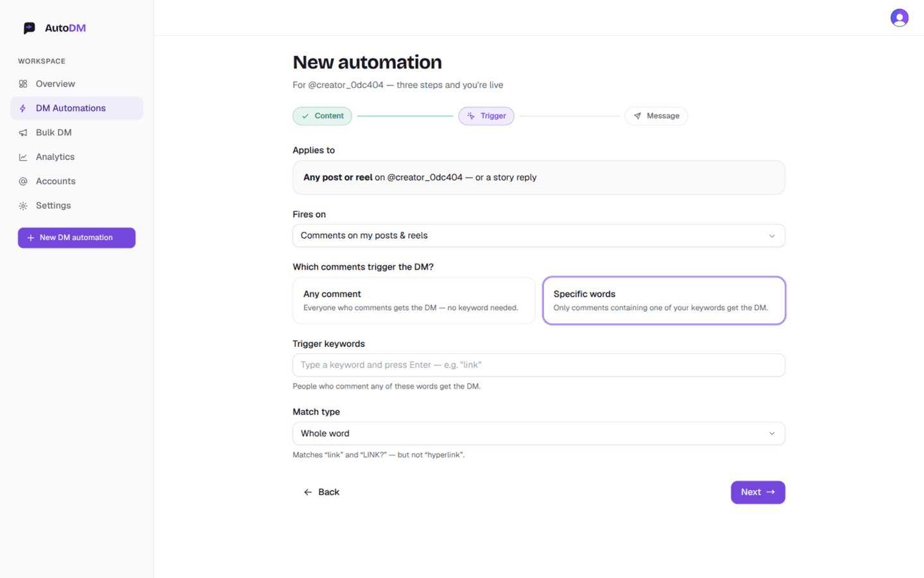The image size is (924, 578).
Task: Open the user profile avatar
Action: (x=899, y=18)
